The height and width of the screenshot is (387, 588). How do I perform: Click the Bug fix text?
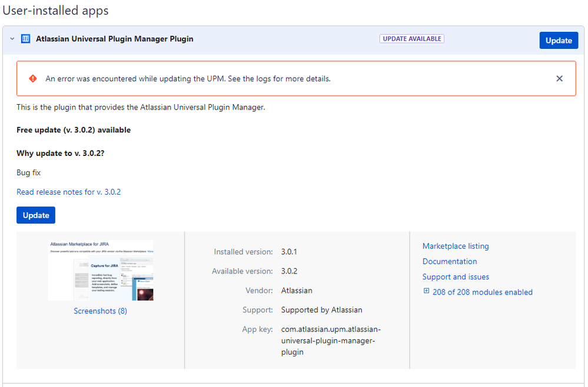(28, 173)
